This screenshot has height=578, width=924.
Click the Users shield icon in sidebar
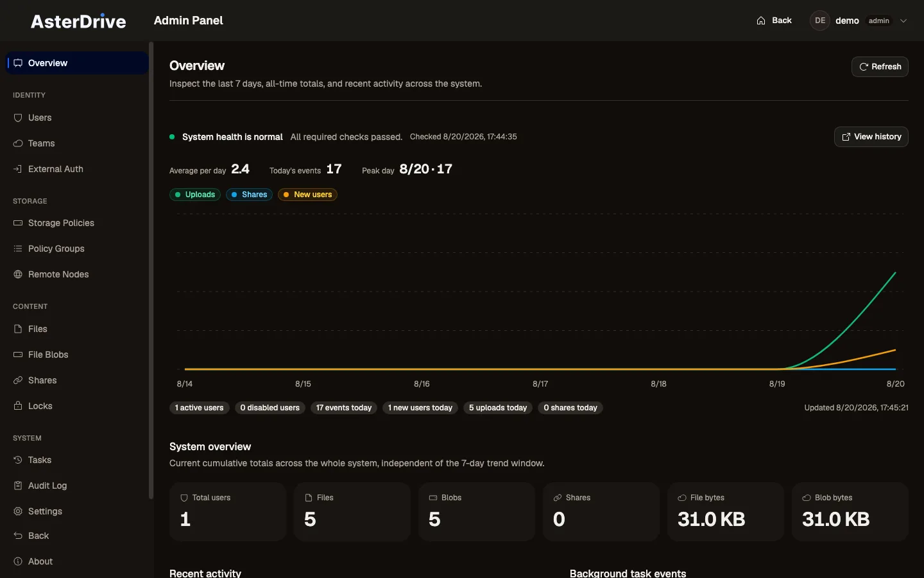coord(18,118)
